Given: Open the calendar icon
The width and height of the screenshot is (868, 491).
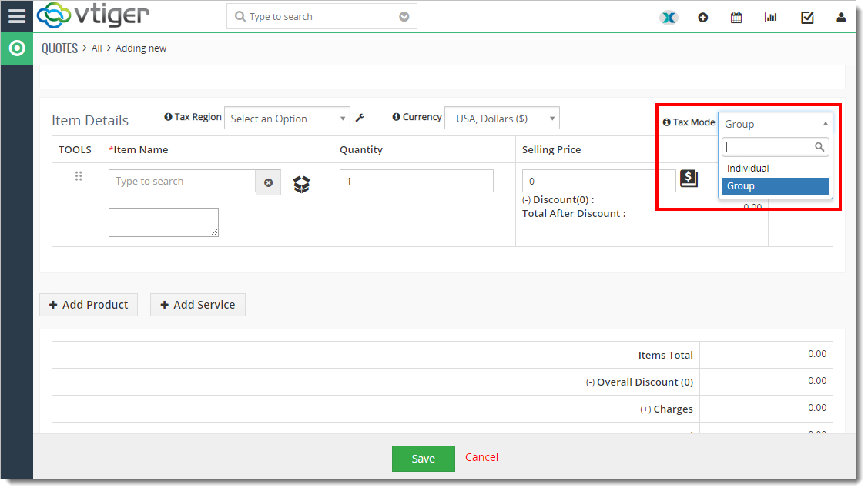Looking at the screenshot, I should pyautogui.click(x=736, y=18).
